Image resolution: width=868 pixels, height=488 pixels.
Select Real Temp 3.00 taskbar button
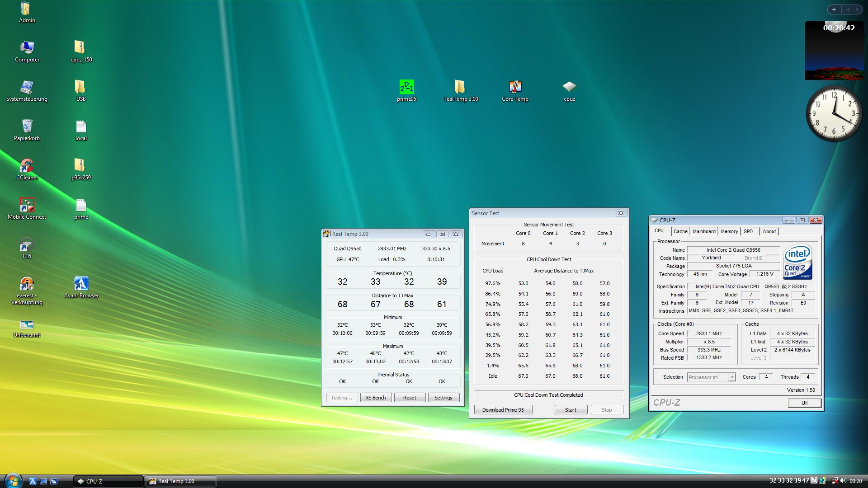pos(180,481)
